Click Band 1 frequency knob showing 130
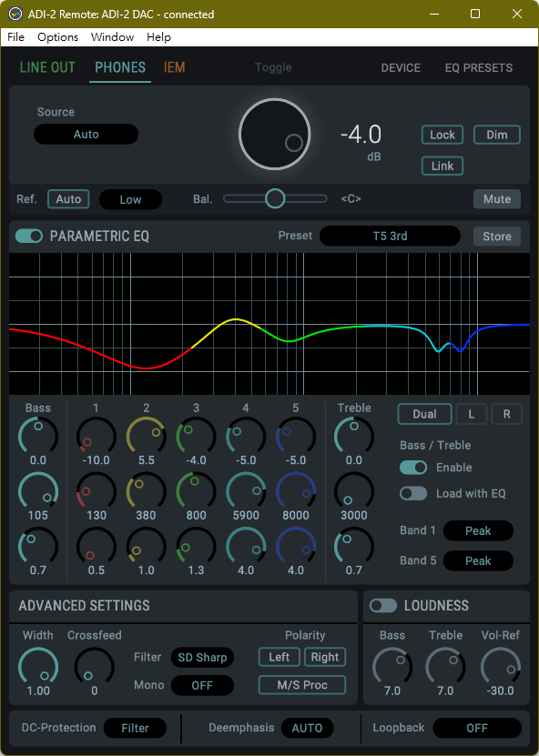539x756 pixels. click(96, 491)
